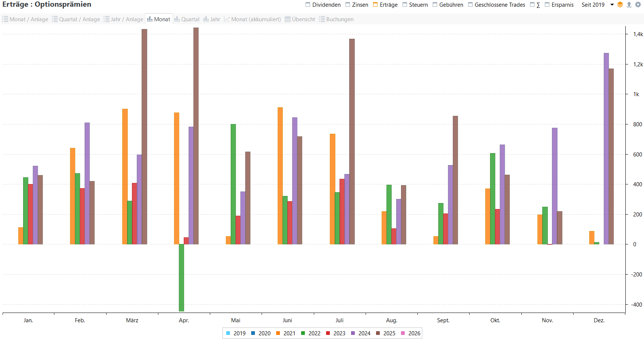The height and width of the screenshot is (342, 644).
Task: Click the Quartal bar chart icon
Action: [x=177, y=19]
